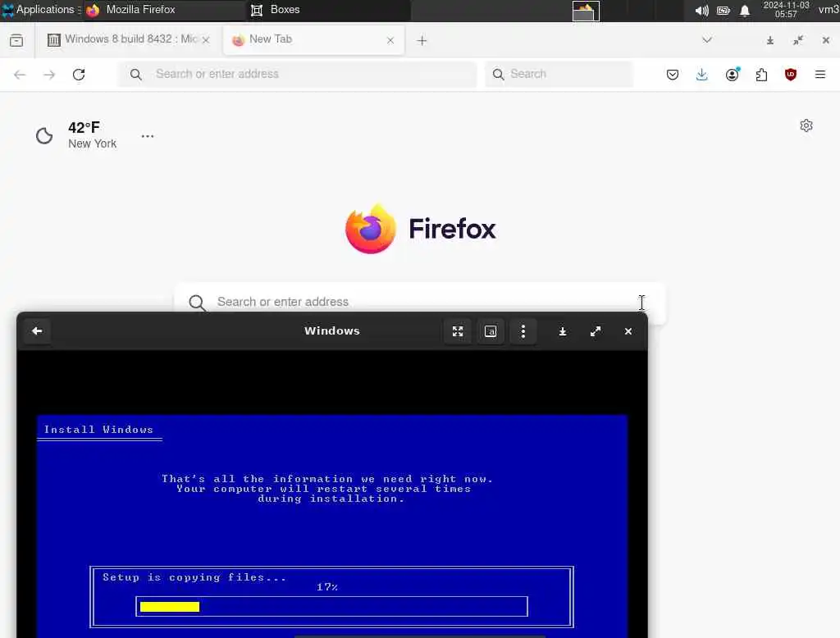Open keyboard shortcuts button in Boxes
The width and height of the screenshot is (840, 638).
[491, 331]
